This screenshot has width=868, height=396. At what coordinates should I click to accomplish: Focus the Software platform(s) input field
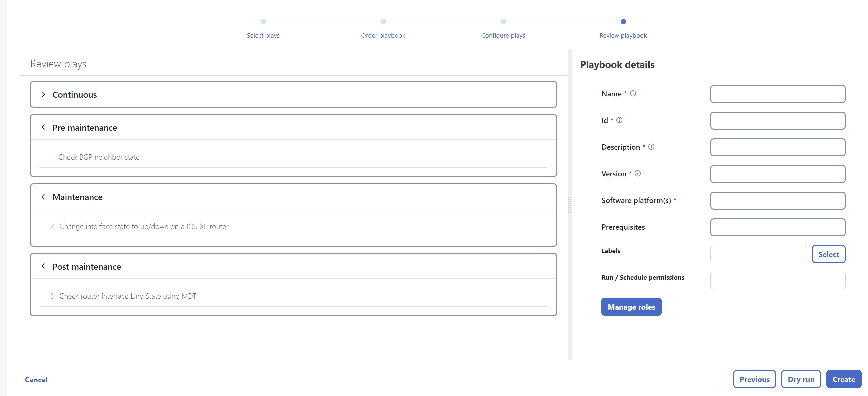point(777,201)
